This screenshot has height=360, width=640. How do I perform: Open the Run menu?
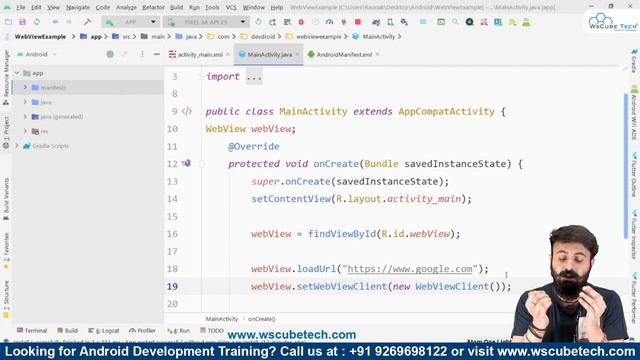click(x=194, y=7)
